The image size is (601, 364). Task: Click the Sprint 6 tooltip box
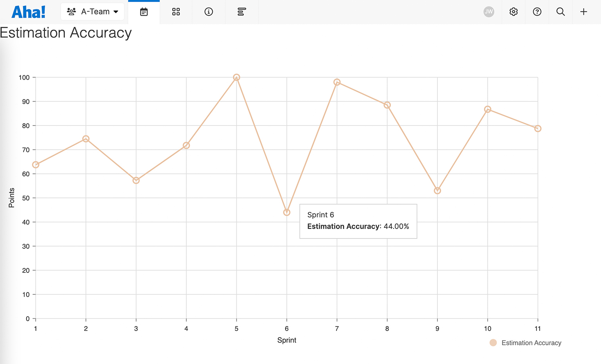coord(358,221)
